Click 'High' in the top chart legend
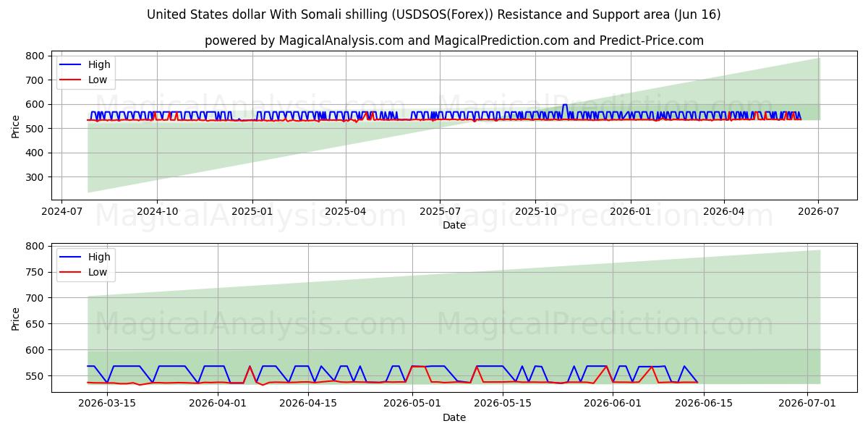Screen dimensions: 868x434 [99, 65]
